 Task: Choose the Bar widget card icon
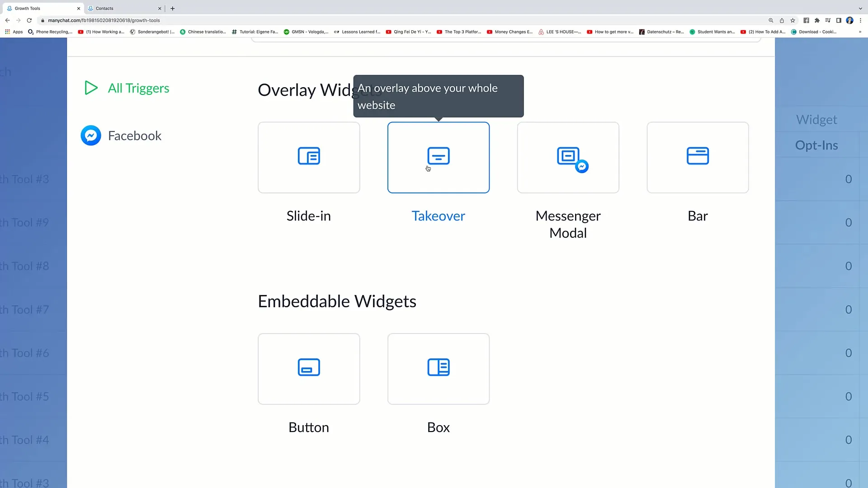click(x=698, y=156)
